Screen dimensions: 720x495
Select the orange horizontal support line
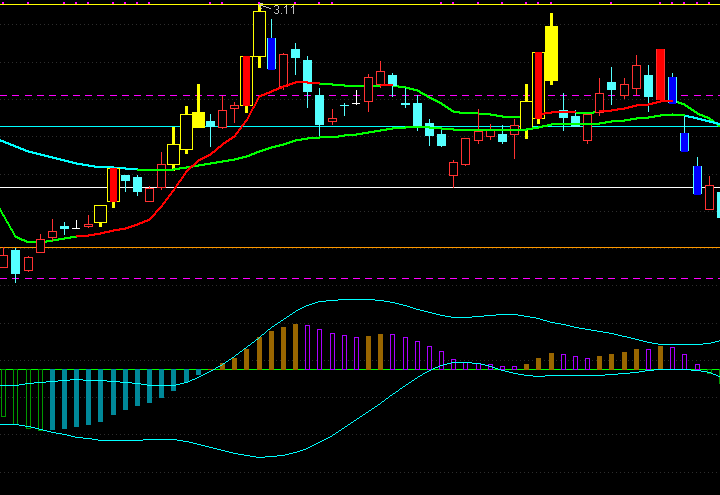(360, 248)
